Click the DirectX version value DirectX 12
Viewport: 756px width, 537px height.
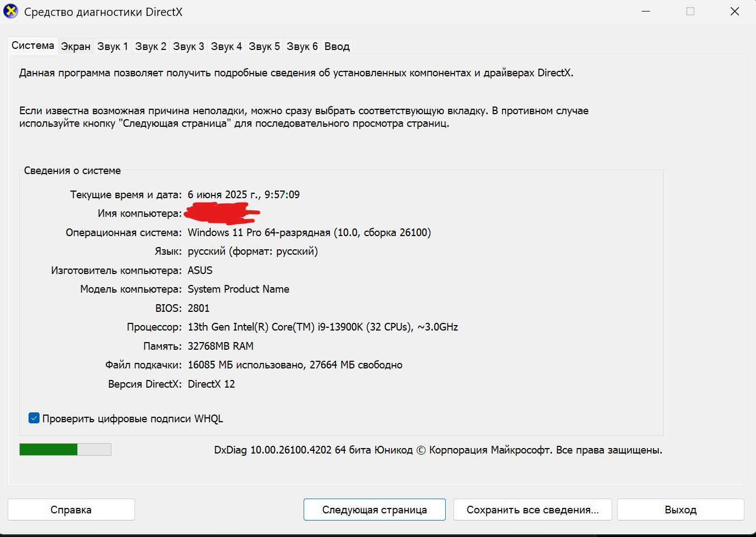pos(211,384)
